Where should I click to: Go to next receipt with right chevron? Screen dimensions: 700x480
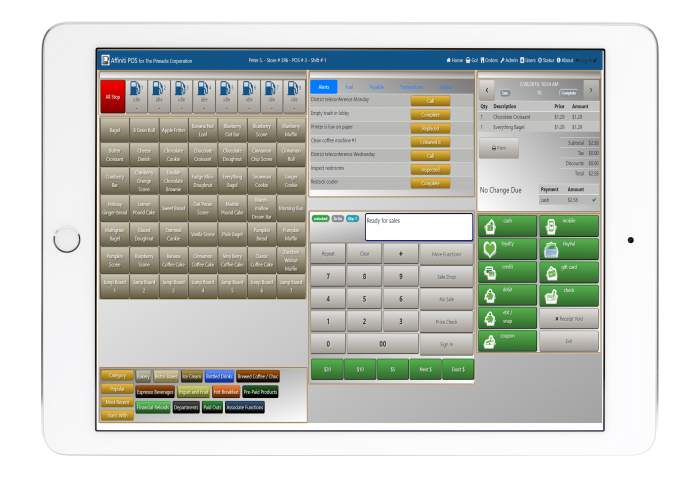[x=590, y=88]
